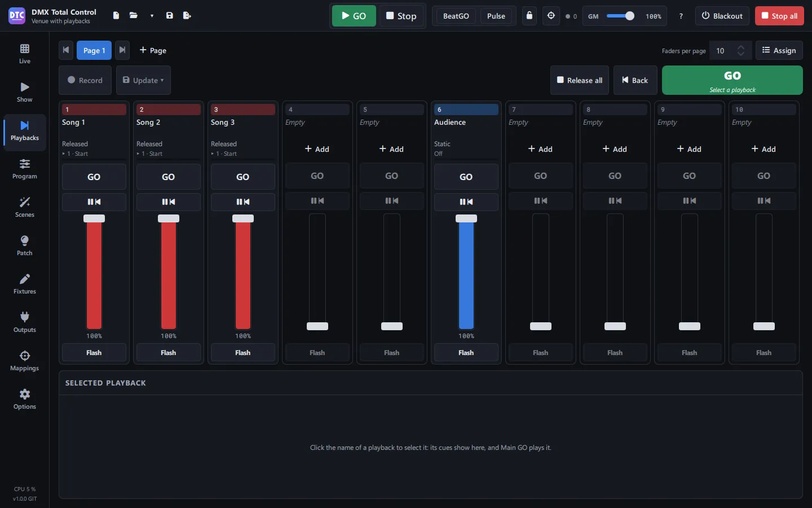Toggle Blackout
The height and width of the screenshot is (508, 812).
pos(722,16)
